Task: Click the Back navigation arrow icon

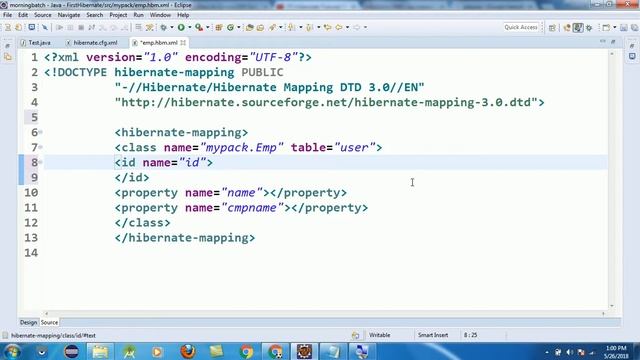Action: point(339,27)
